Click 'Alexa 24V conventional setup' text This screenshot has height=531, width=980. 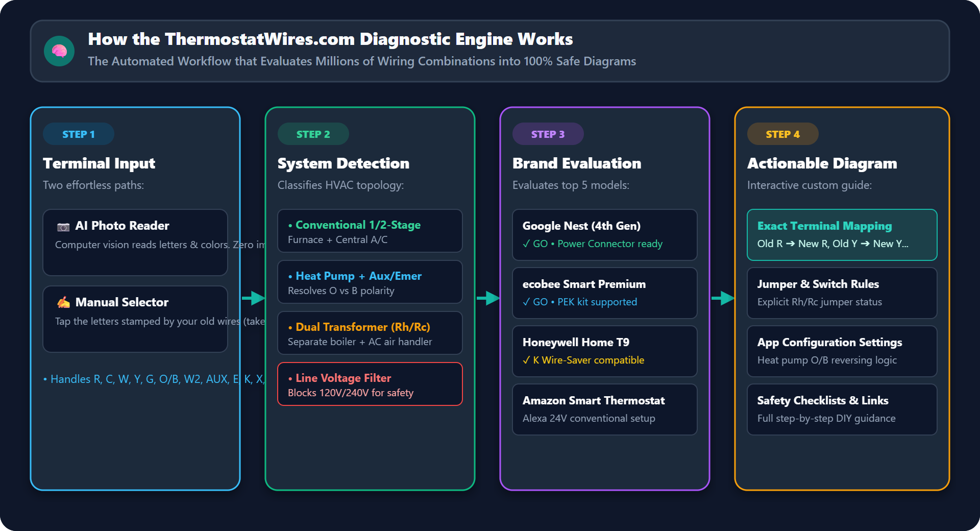(x=589, y=419)
